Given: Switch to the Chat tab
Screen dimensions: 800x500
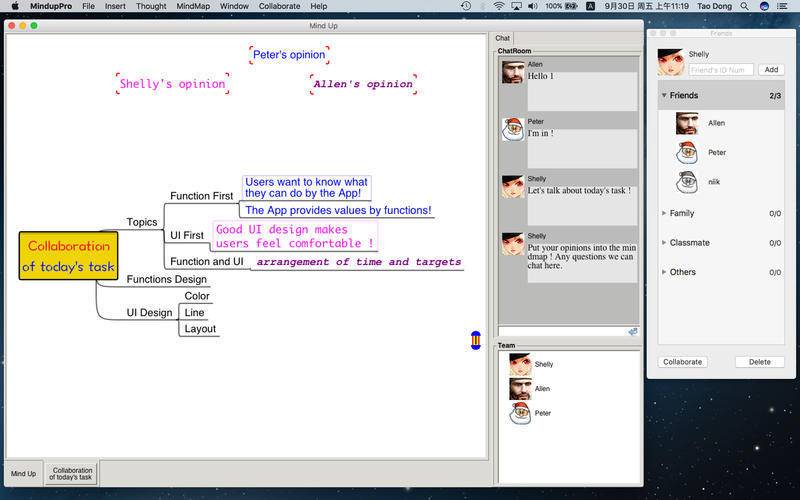Looking at the screenshot, I should (x=503, y=38).
